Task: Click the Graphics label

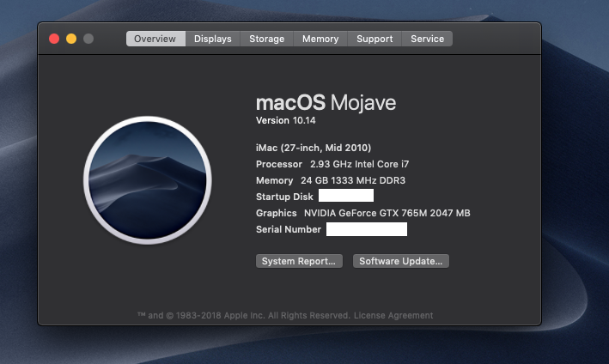Action: pyautogui.click(x=276, y=213)
